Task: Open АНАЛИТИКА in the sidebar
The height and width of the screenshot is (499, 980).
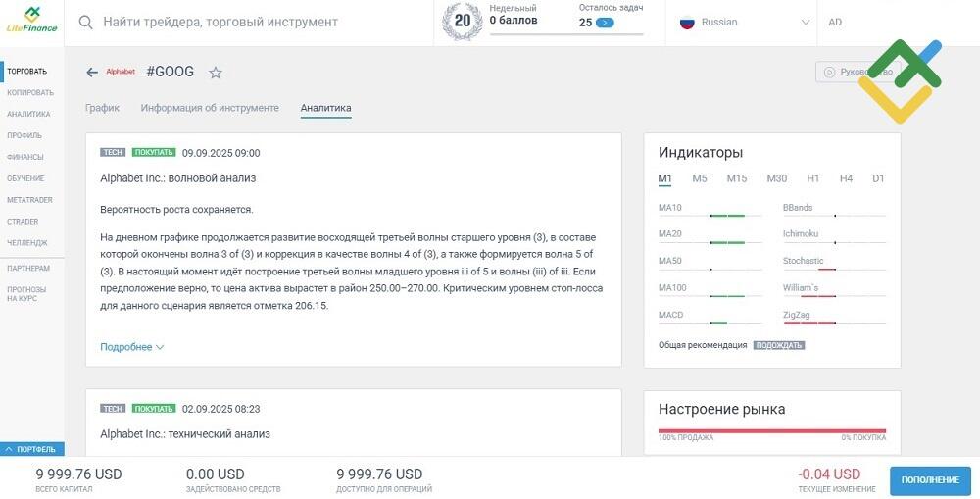Action: coord(28,114)
